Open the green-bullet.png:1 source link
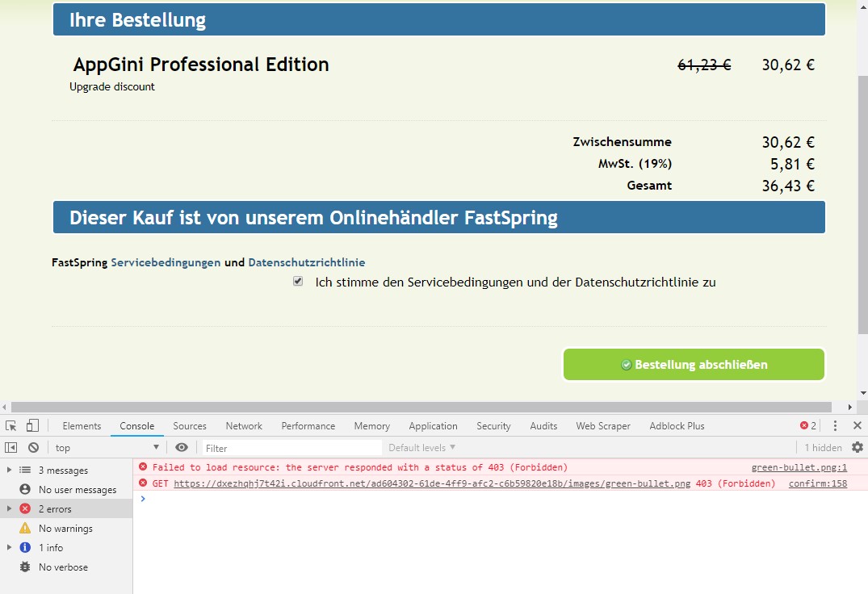 tap(799, 467)
